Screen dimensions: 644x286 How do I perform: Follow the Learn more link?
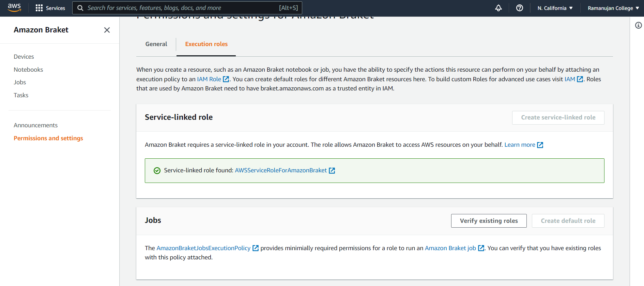pos(520,145)
